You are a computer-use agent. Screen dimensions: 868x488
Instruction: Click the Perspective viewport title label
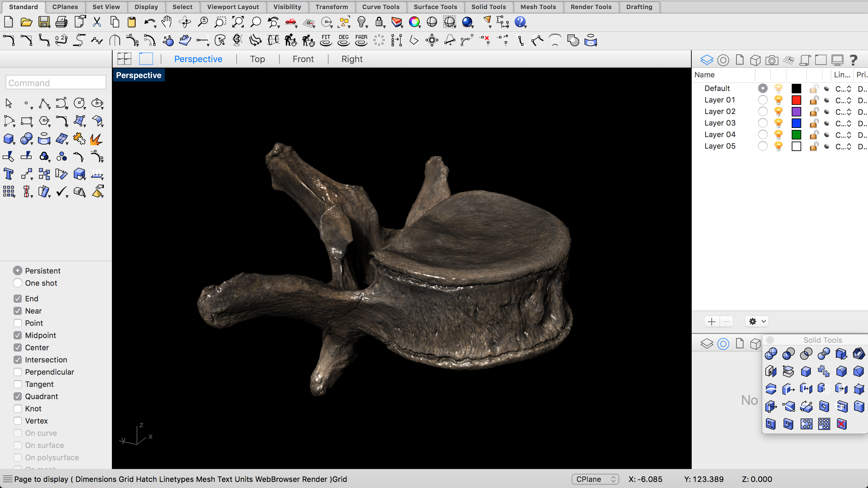[x=138, y=75]
